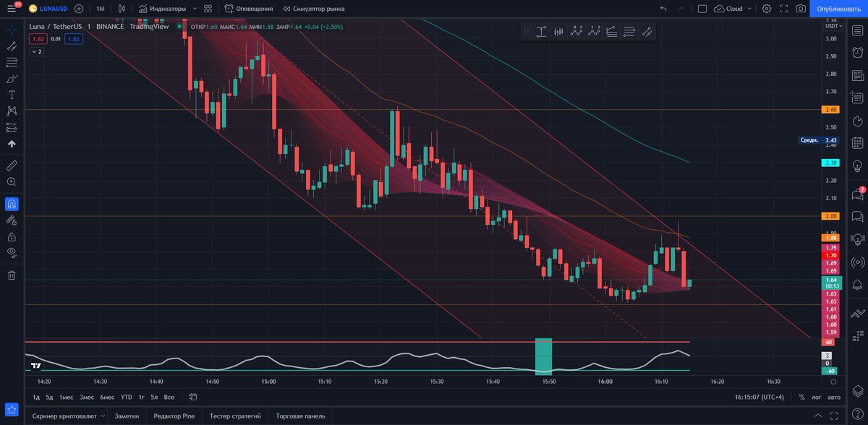Undo the last chart action
Screen dimensions: 868x425
[x=663, y=9]
